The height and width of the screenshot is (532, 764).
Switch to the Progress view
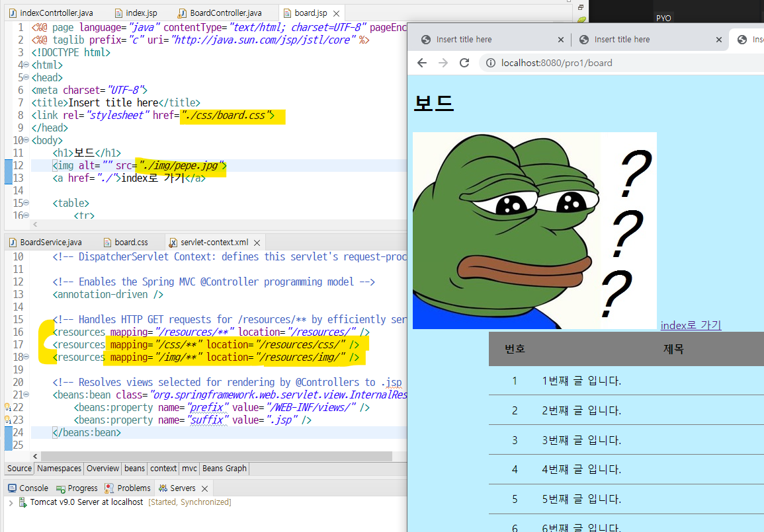click(x=77, y=488)
